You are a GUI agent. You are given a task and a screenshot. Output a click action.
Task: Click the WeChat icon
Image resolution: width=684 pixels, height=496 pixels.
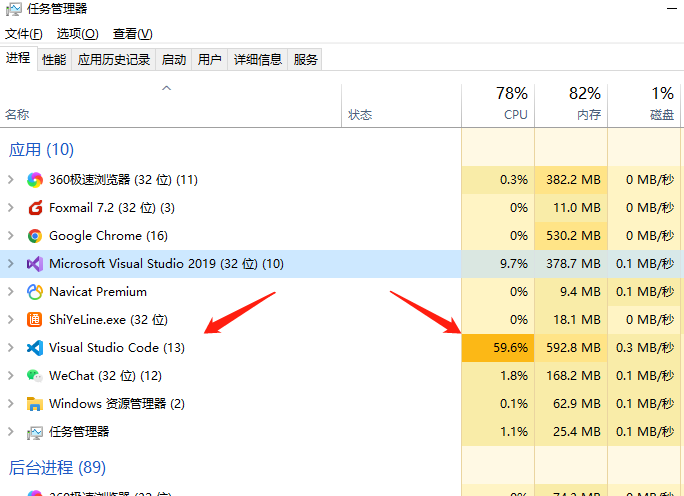[x=35, y=376]
